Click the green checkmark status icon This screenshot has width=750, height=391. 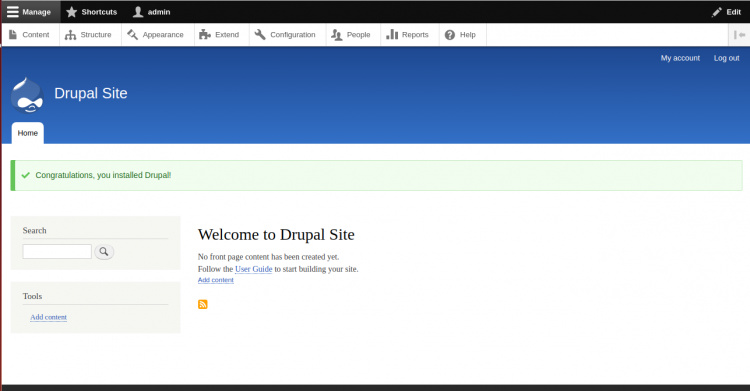coord(25,175)
